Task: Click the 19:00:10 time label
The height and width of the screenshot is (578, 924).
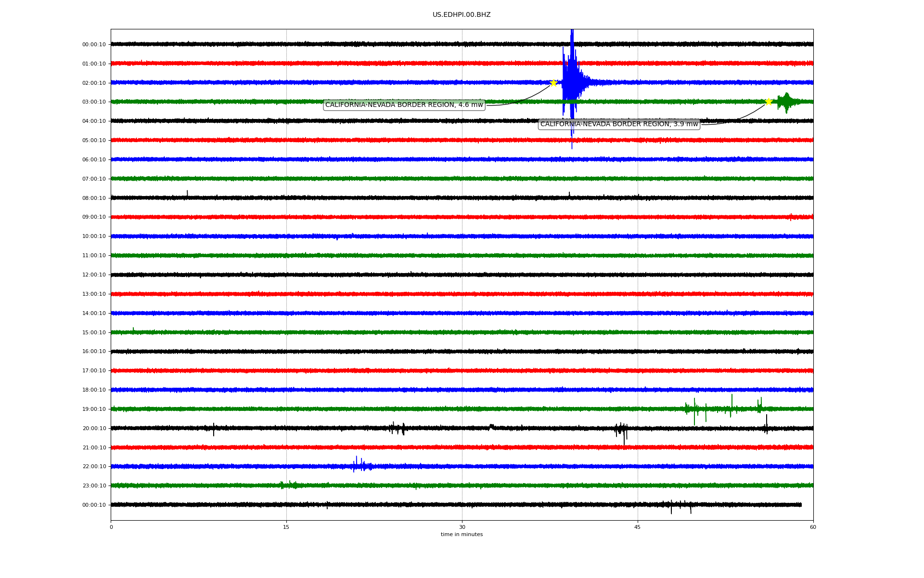Action: click(x=94, y=409)
